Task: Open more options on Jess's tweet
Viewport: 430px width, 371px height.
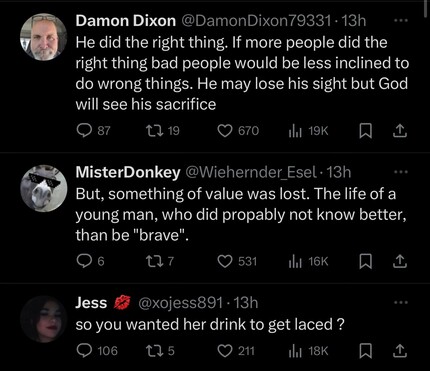Action: [401, 303]
